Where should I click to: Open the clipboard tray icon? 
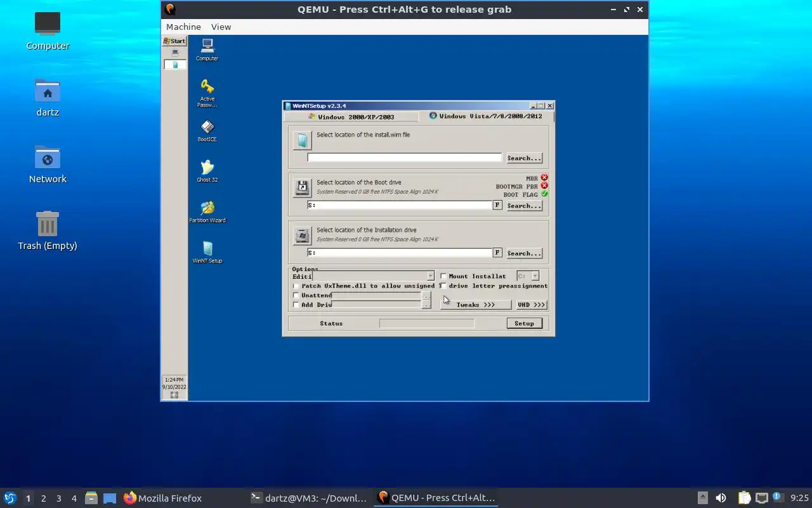[x=744, y=498]
